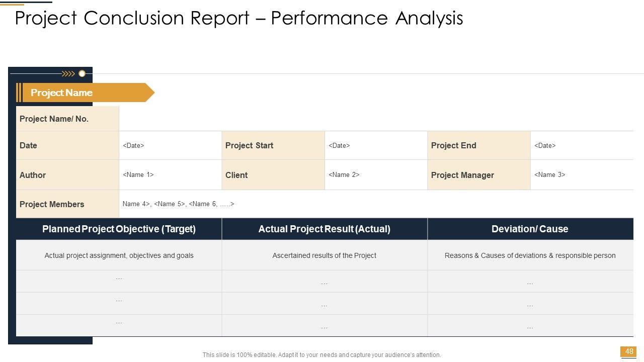This screenshot has width=644, height=362.
Task: Click the circle marker beside the arrows
Action: click(x=82, y=74)
